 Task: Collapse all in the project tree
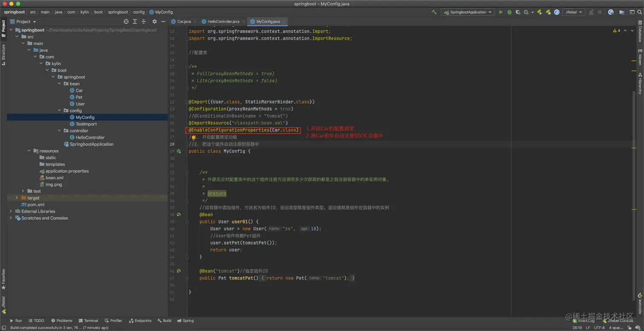pyautogui.click(x=144, y=21)
